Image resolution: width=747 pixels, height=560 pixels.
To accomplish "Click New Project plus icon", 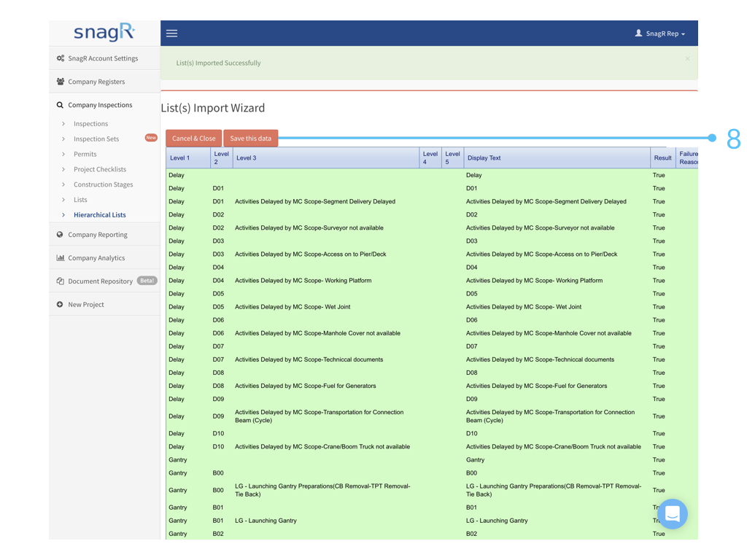I will 60,304.
